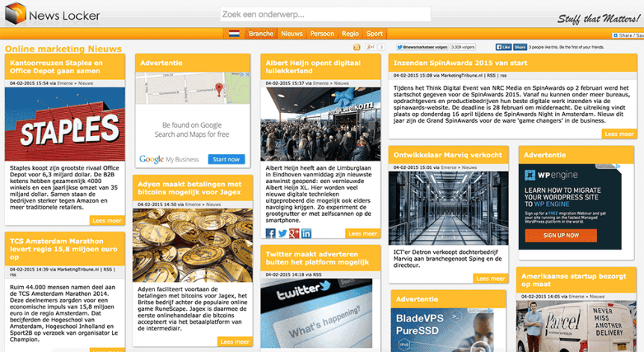Click the Google Maps ad map image
The image size is (644, 352).
193,88
